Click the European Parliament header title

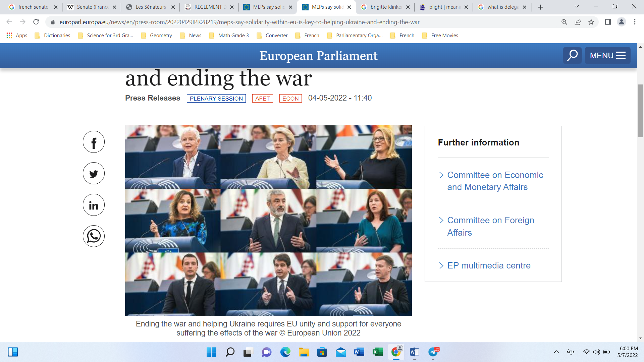point(318,56)
